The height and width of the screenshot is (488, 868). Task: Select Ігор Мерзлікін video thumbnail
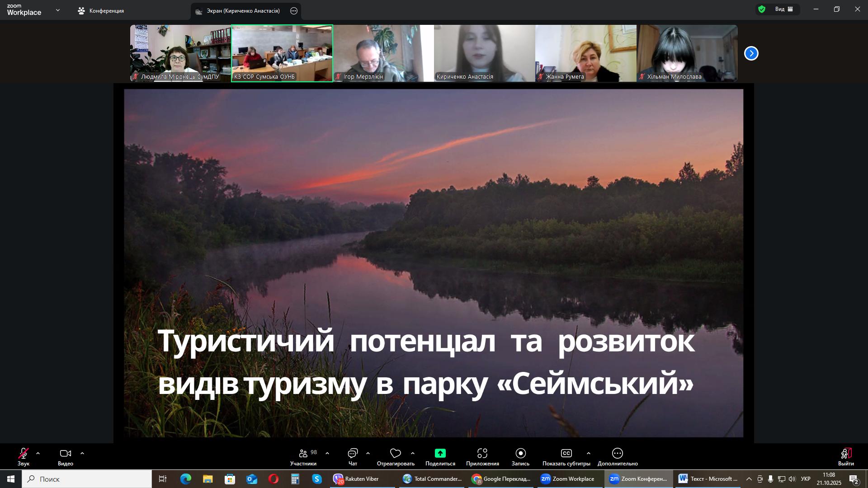383,53
